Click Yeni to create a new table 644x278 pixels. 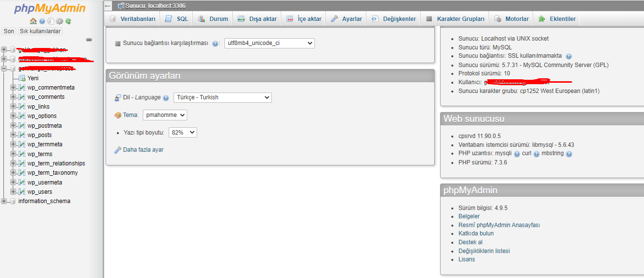pyautogui.click(x=33, y=78)
